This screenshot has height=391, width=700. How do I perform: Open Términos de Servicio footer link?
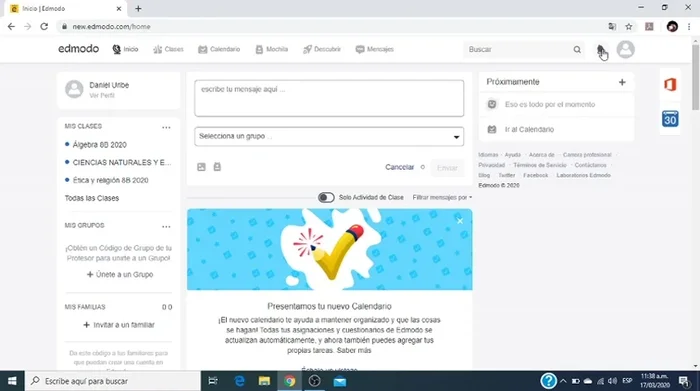coord(540,165)
